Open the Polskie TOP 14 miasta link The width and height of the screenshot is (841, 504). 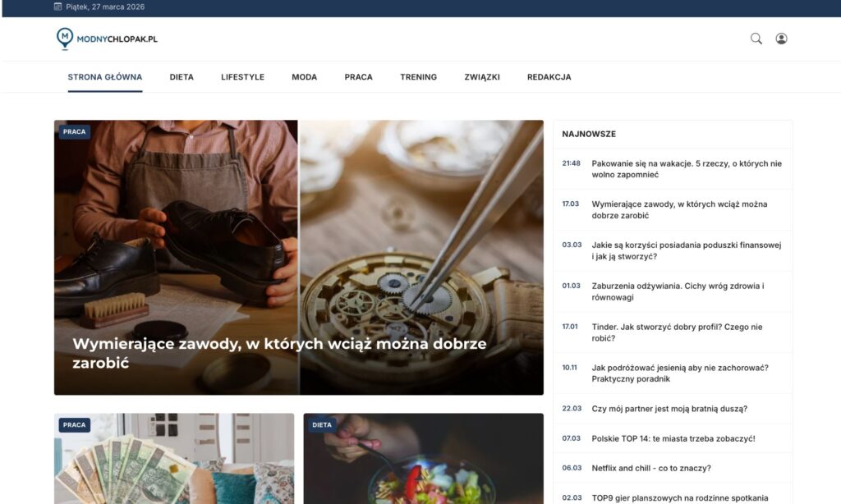point(673,438)
